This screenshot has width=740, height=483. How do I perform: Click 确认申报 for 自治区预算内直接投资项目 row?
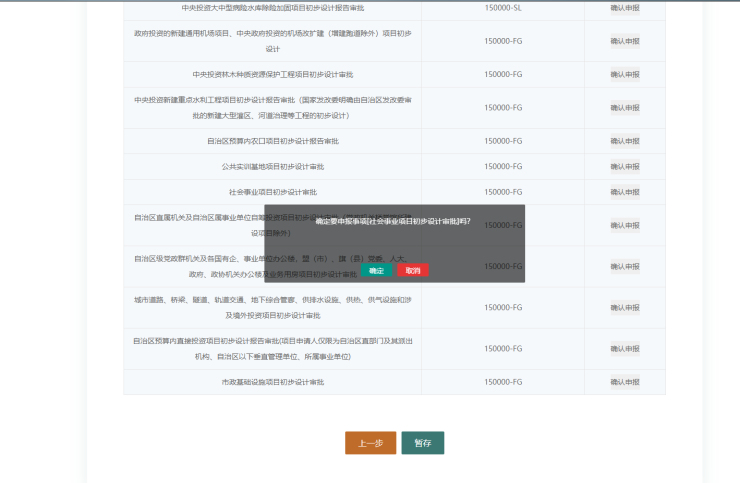coord(625,348)
